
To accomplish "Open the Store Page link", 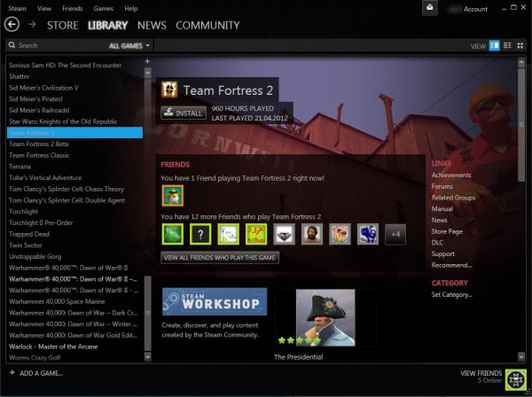I will click(447, 231).
